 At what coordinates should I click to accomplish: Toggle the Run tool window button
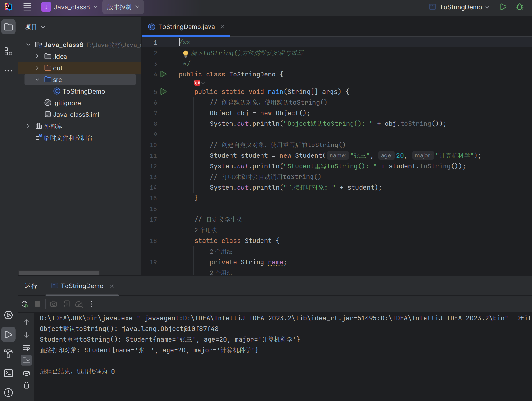click(x=8, y=335)
